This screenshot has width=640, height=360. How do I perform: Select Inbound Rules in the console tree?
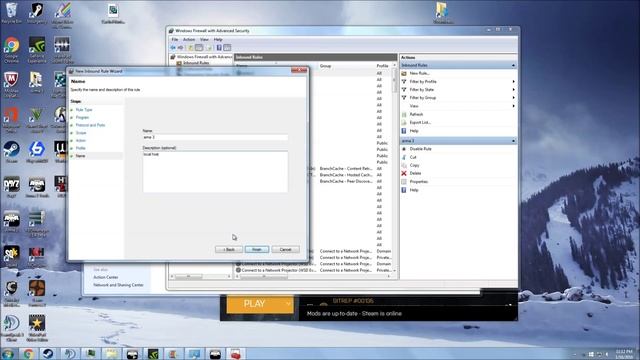pos(196,63)
